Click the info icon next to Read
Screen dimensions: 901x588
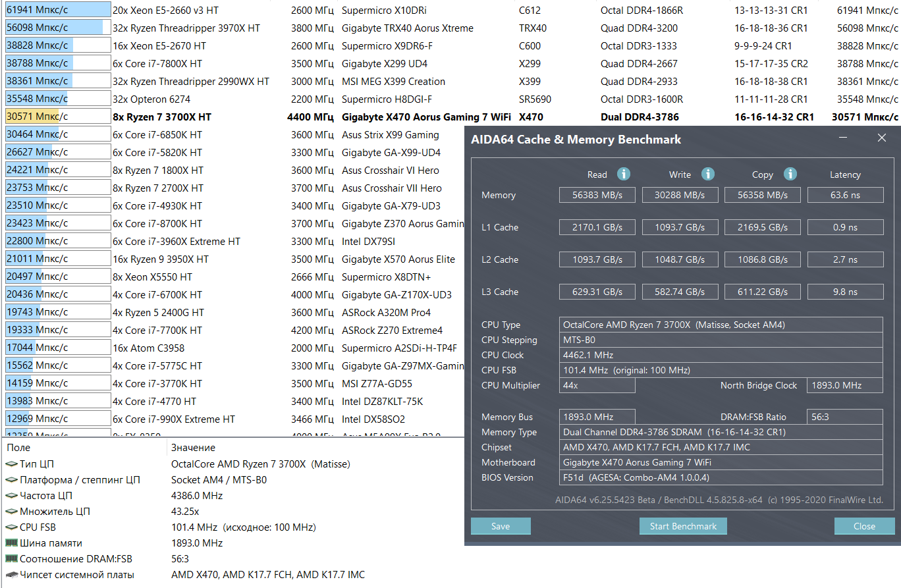tap(623, 174)
